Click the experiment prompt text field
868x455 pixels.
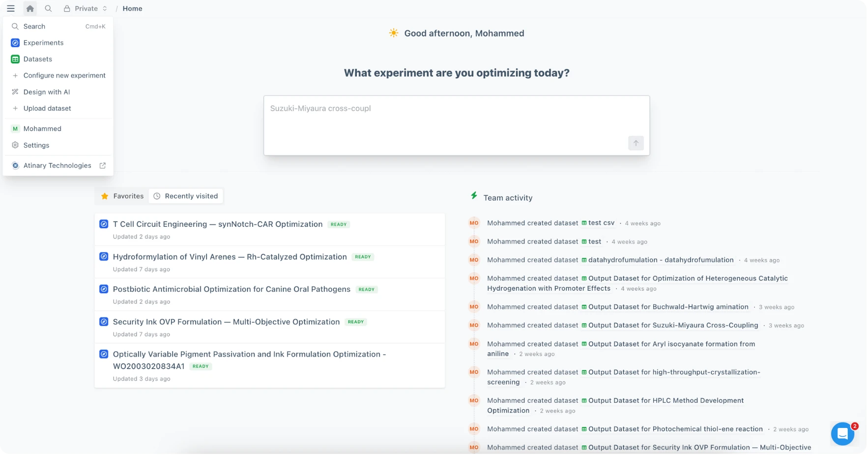click(x=457, y=125)
